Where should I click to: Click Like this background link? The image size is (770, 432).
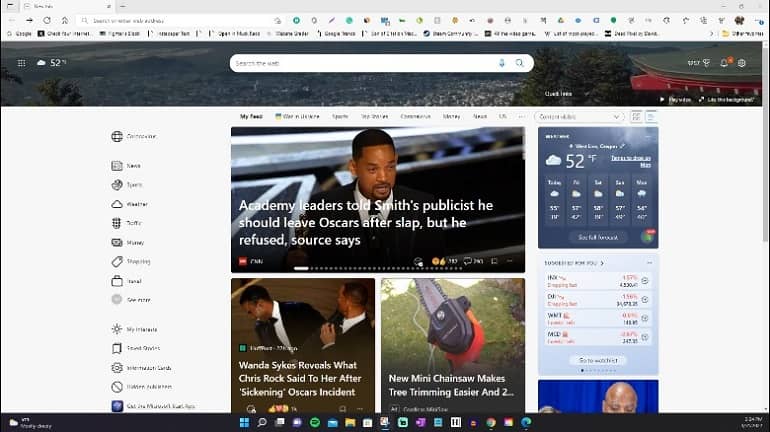[x=726, y=100]
